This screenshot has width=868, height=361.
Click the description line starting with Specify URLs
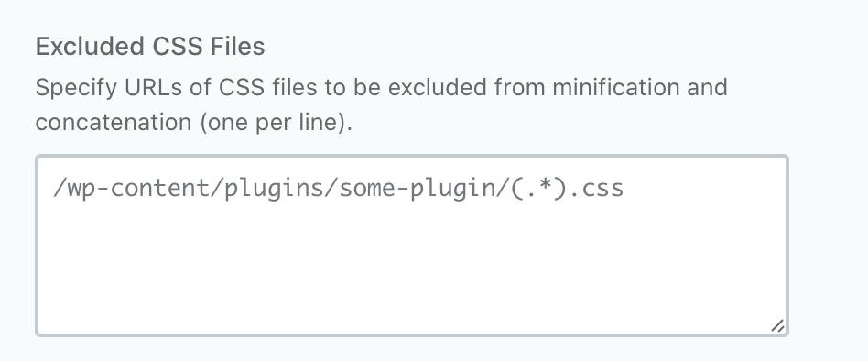click(382, 87)
